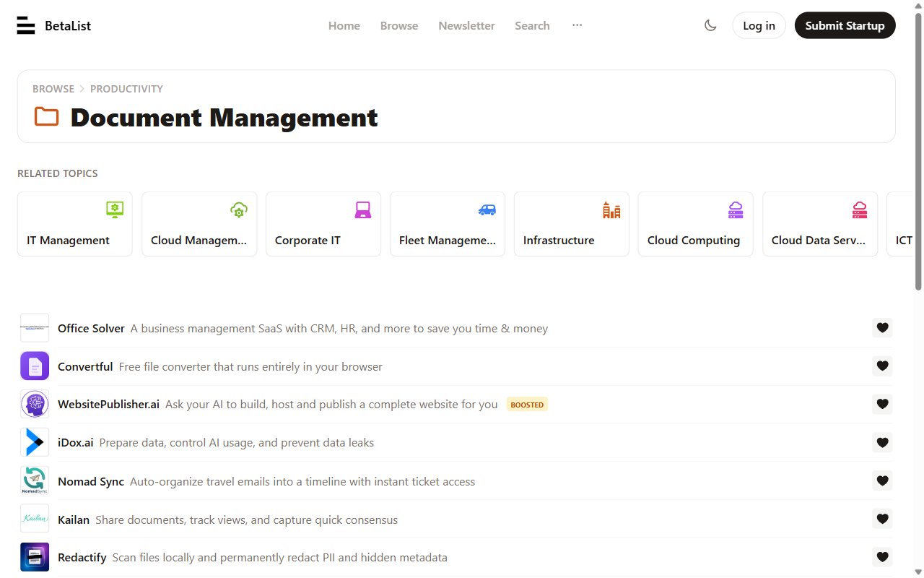Click the Redactify app icon
This screenshot has width=924, height=578.
point(35,557)
